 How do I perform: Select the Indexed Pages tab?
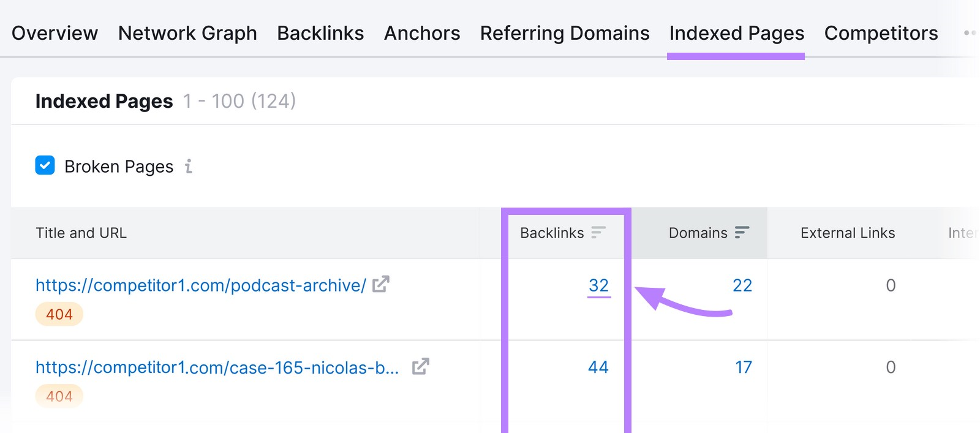point(737,33)
